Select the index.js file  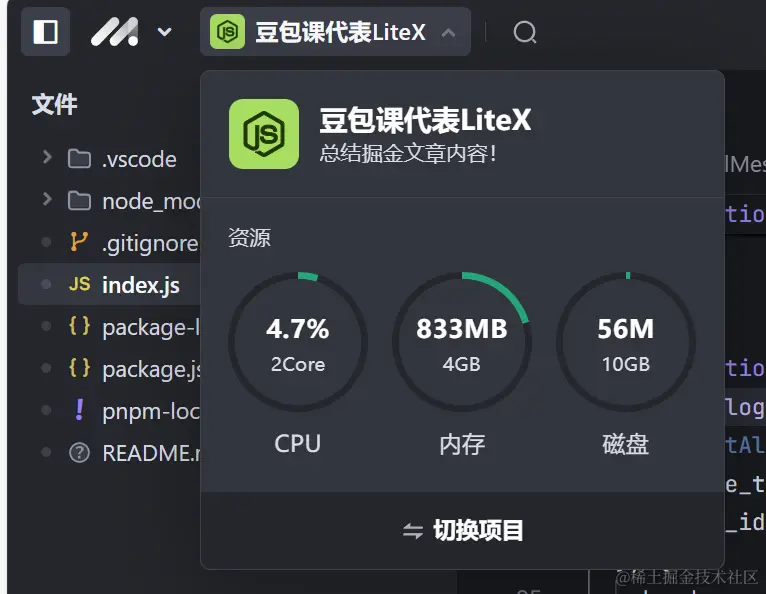click(x=108, y=284)
